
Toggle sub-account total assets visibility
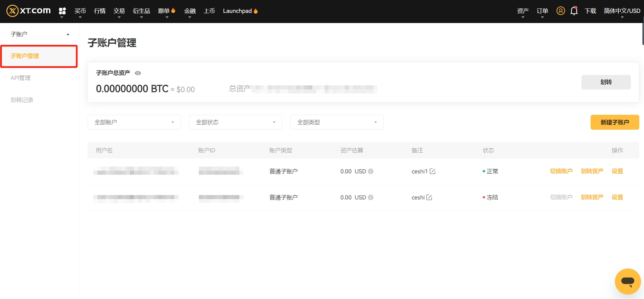coord(138,73)
